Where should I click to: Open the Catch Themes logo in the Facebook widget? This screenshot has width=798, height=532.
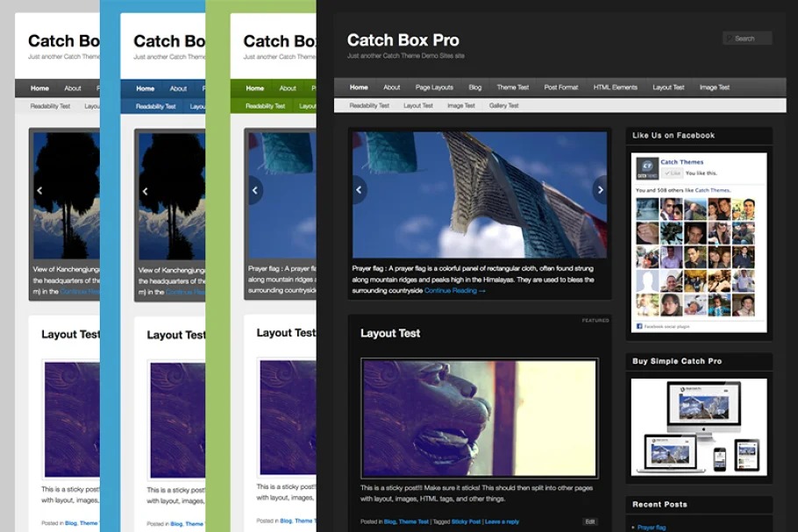coord(647,168)
